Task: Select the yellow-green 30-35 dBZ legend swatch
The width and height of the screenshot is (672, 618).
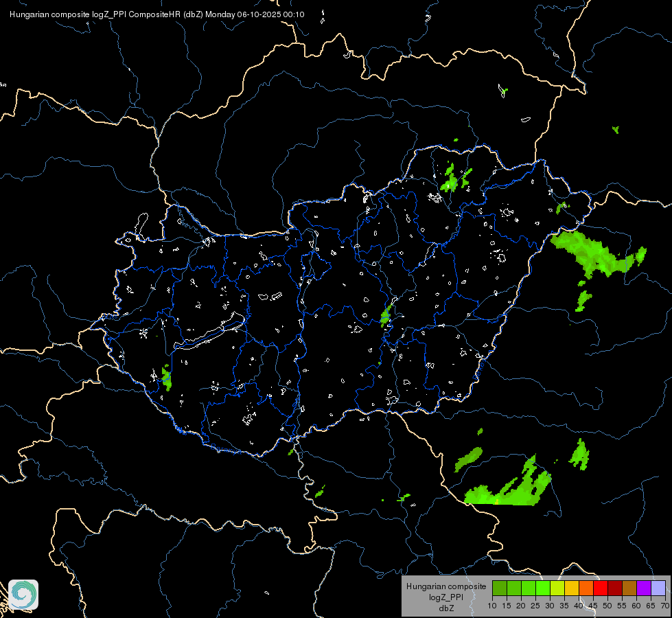Action: [557, 588]
